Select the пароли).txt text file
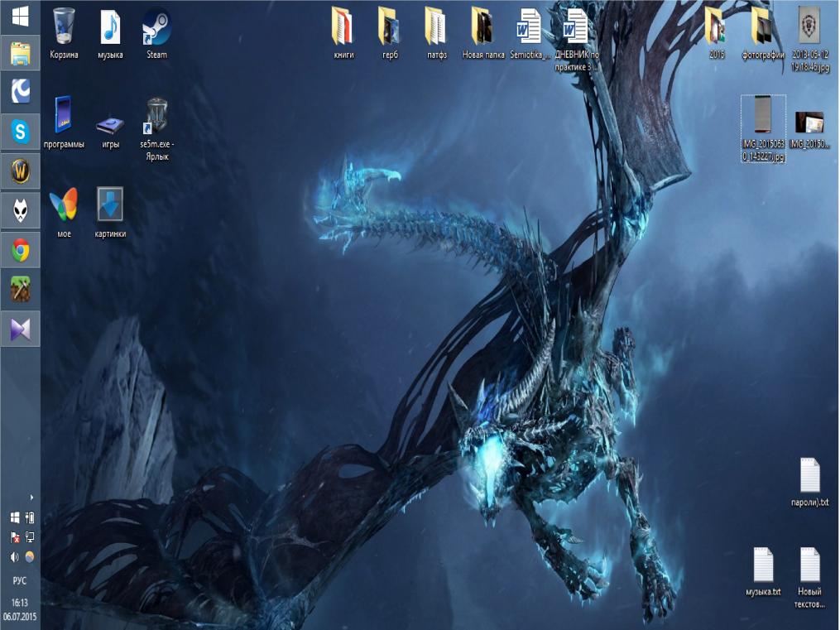840x630 pixels. tap(809, 482)
